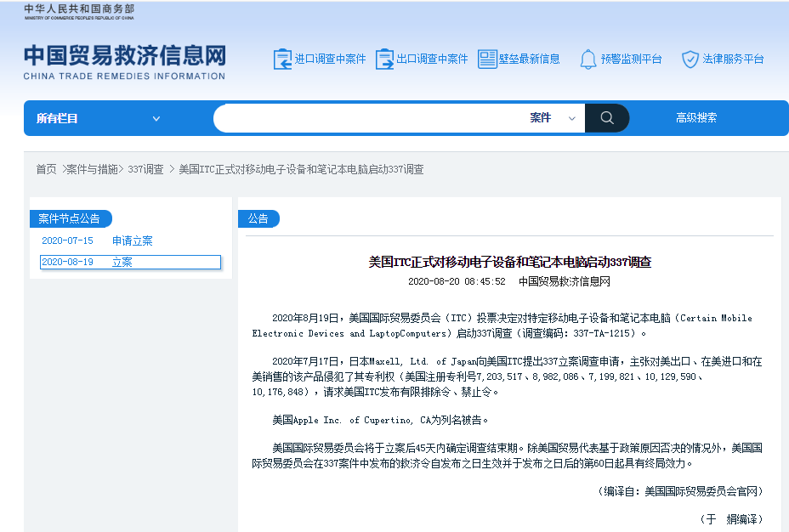Expand the 所有栏目 dropdown
This screenshot has width=789, height=532.
point(98,118)
